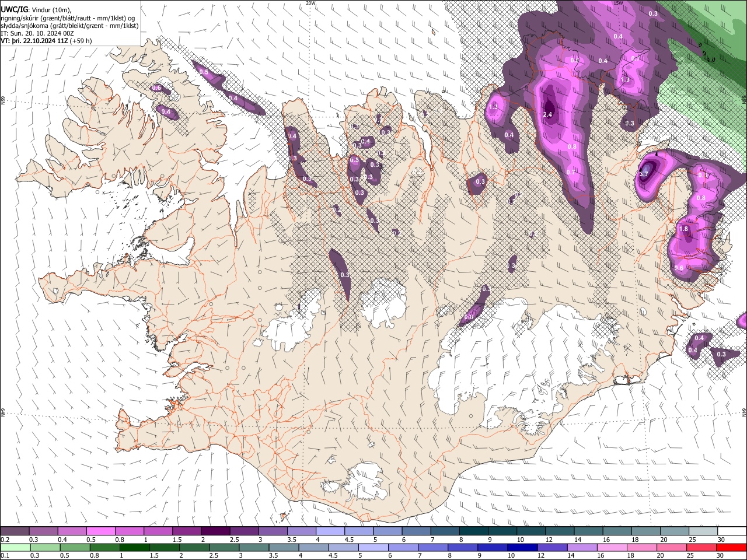Select the darkest purple top-row swatch at 2
Screen dimensions: 747x560
pyautogui.click(x=215, y=531)
